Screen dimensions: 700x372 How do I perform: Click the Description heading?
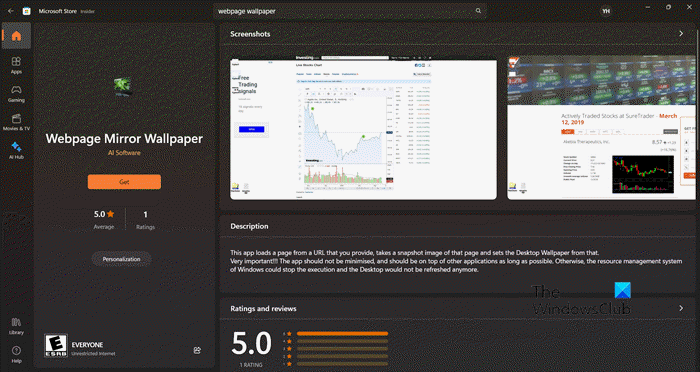pyautogui.click(x=249, y=226)
